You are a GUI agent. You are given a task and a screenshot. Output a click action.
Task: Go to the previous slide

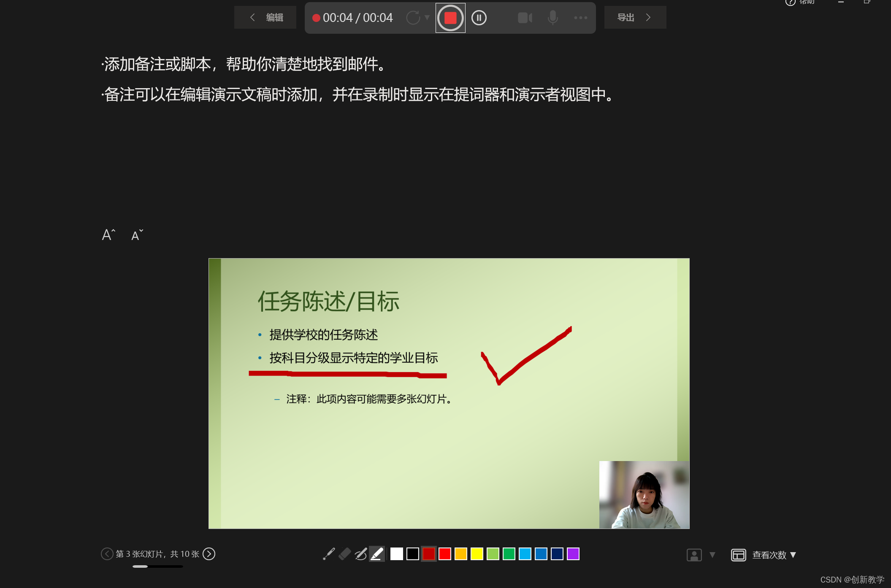[x=107, y=554]
